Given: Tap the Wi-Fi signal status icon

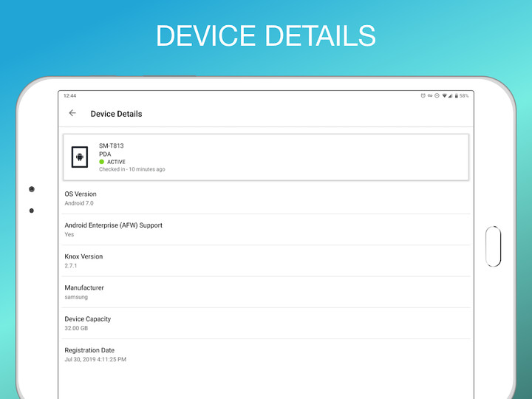Looking at the screenshot, I should (444, 96).
